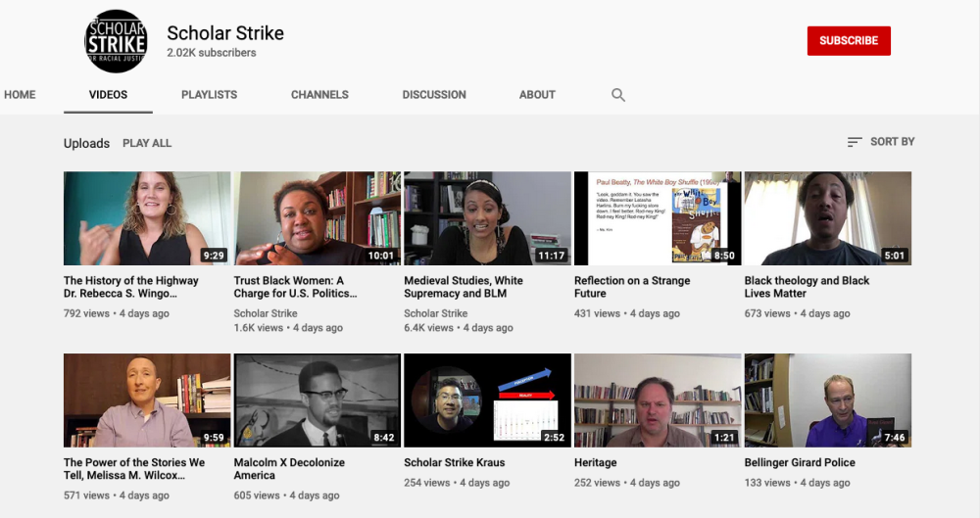Open the Discussion tab

(434, 95)
